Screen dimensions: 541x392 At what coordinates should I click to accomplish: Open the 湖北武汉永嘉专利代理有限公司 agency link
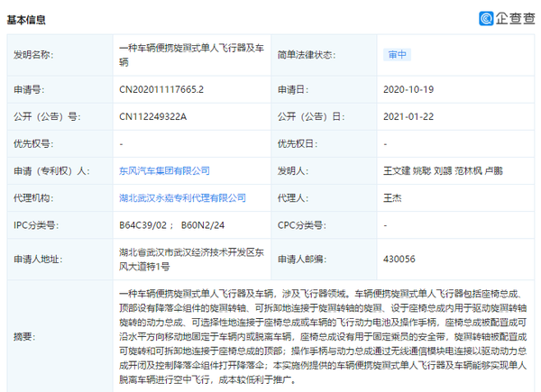click(182, 198)
